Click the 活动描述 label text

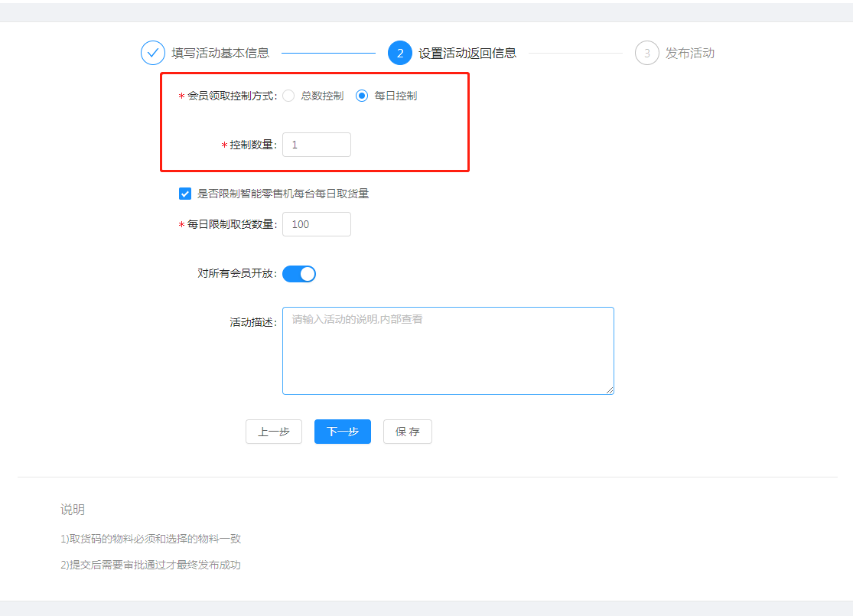pyautogui.click(x=253, y=322)
